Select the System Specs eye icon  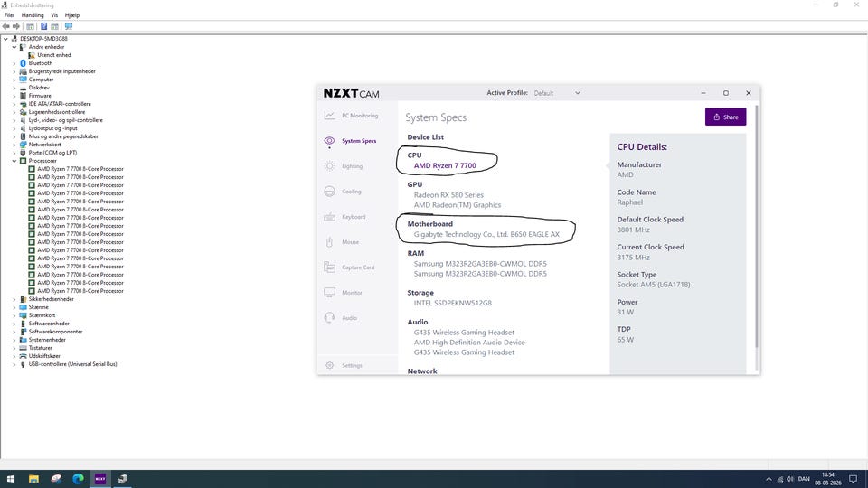[x=329, y=141]
